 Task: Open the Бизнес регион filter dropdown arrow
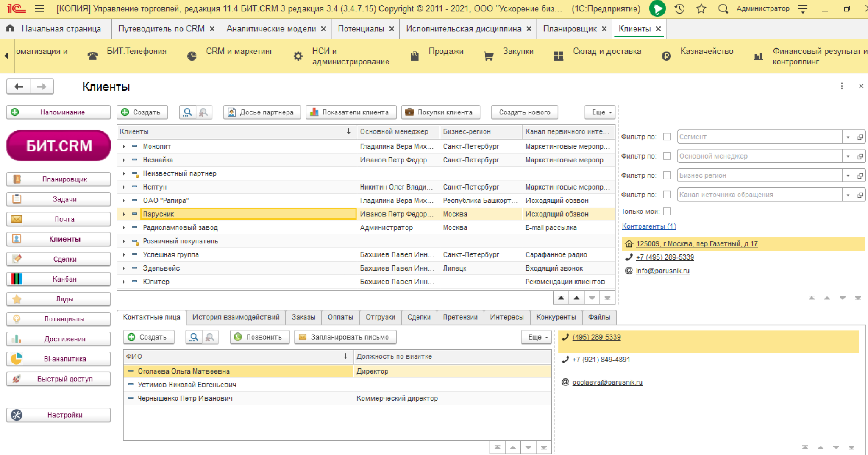click(848, 176)
